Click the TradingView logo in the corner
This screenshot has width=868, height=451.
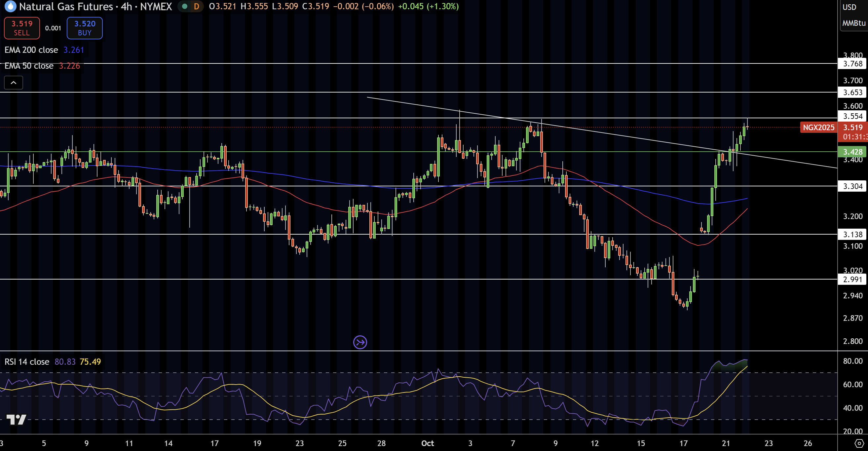pos(16,419)
